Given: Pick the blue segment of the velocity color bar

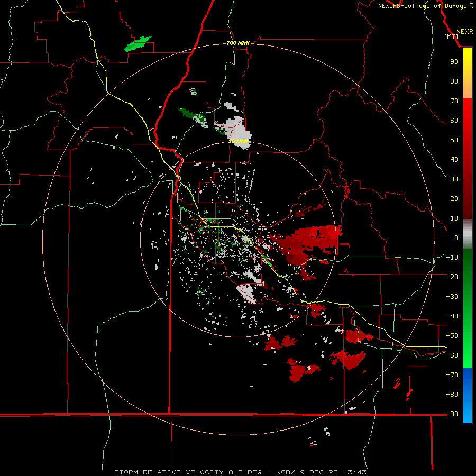Looking at the screenshot, I should [x=467, y=395].
